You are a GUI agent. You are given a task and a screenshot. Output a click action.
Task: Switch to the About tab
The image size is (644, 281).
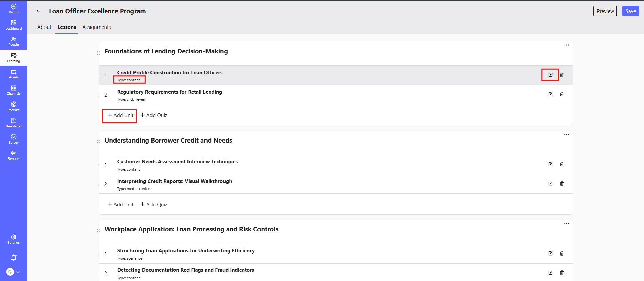(x=44, y=27)
